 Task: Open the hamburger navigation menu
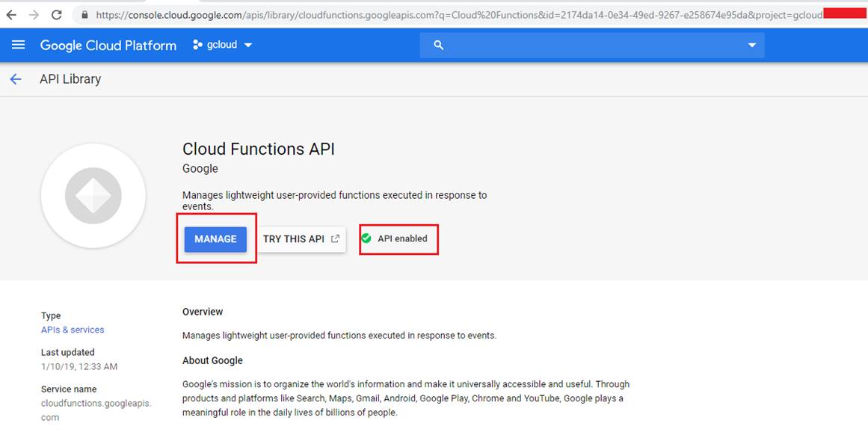pos(18,45)
